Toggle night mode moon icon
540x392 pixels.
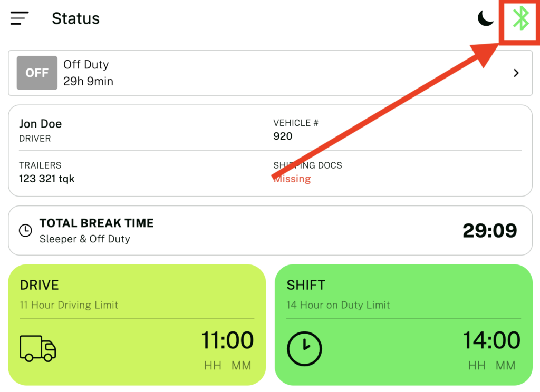pyautogui.click(x=485, y=18)
